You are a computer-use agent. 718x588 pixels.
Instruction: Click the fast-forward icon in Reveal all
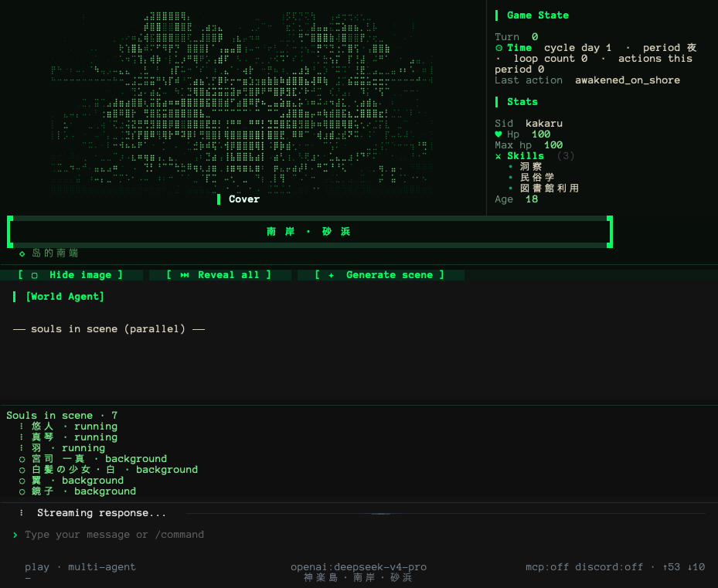(185, 275)
